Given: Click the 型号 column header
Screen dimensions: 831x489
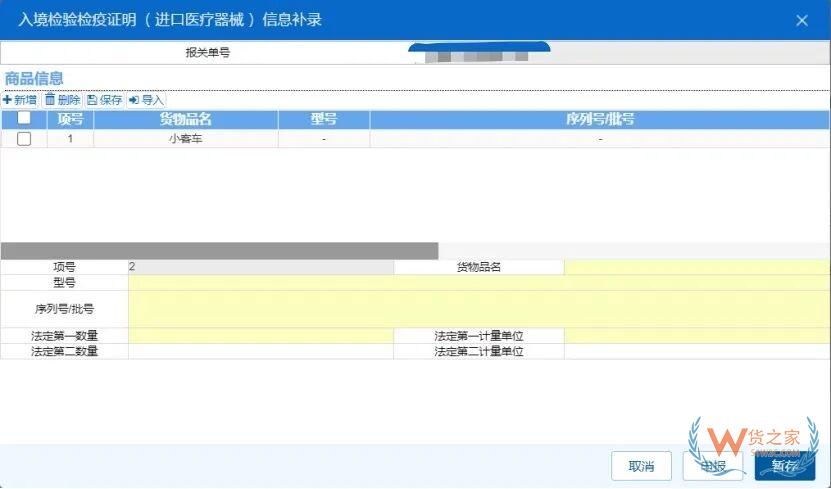Looking at the screenshot, I should 324,119.
